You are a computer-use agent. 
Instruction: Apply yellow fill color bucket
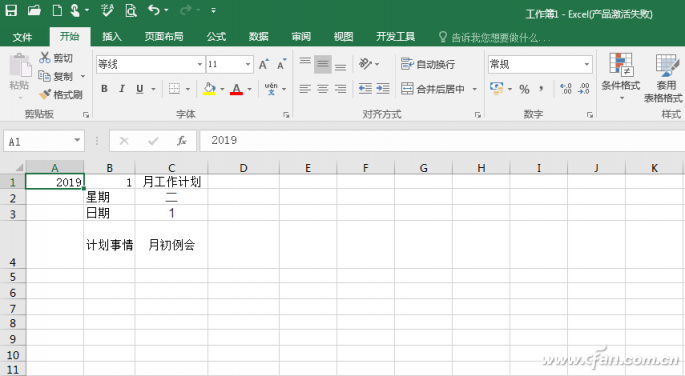coord(209,89)
